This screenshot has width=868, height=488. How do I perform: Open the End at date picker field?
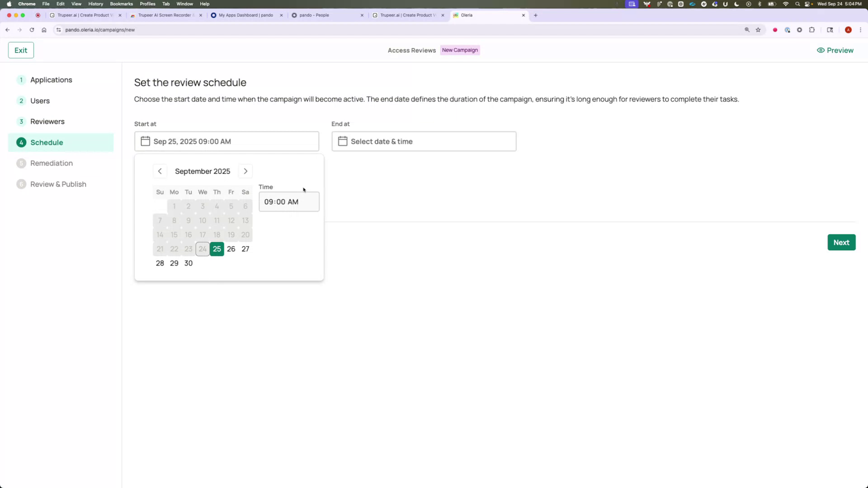[x=424, y=141]
